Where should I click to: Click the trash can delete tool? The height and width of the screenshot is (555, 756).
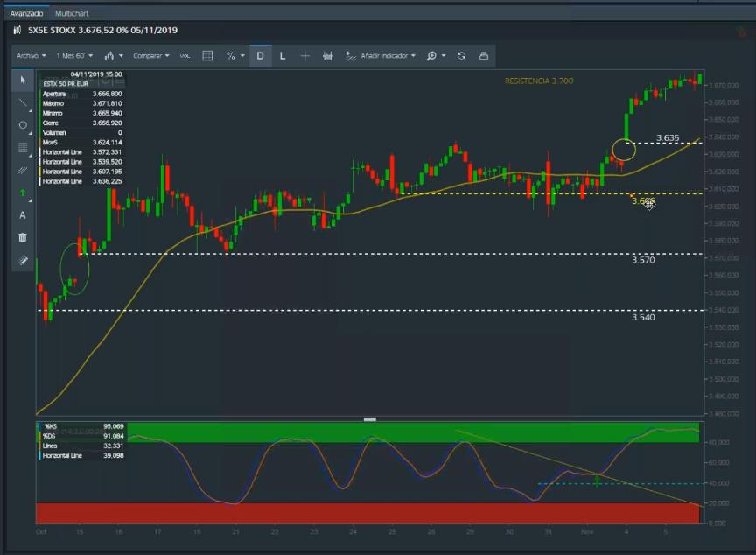click(x=23, y=237)
